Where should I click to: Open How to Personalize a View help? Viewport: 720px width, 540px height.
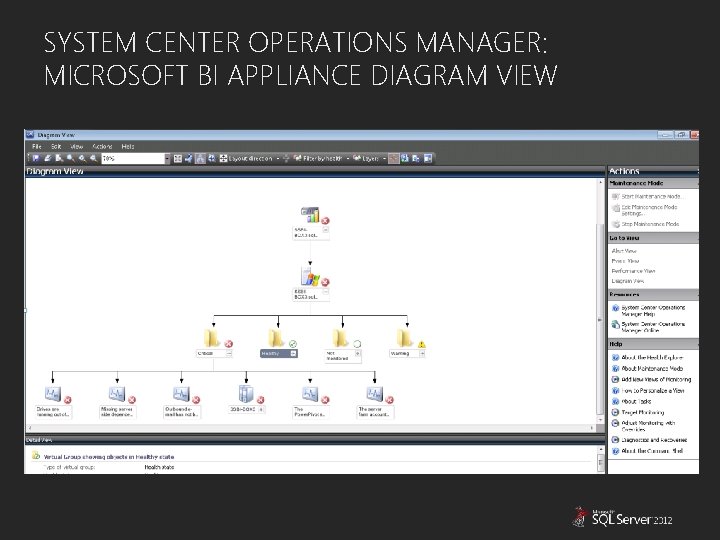point(648,390)
